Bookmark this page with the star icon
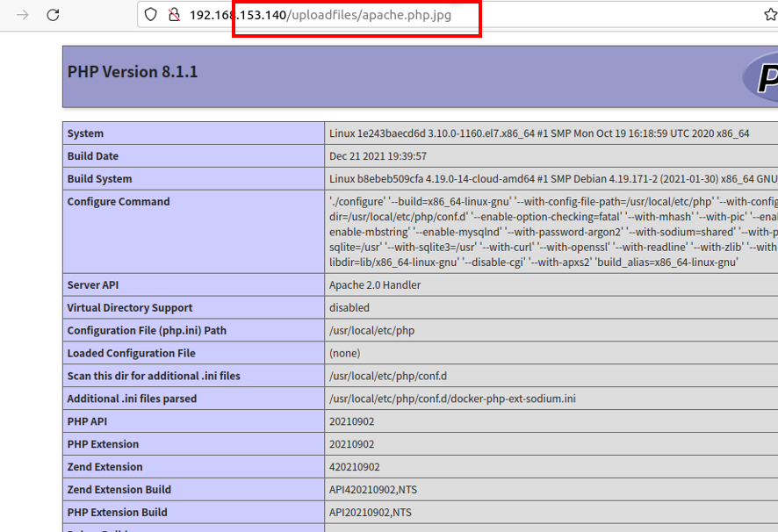 [x=770, y=15]
